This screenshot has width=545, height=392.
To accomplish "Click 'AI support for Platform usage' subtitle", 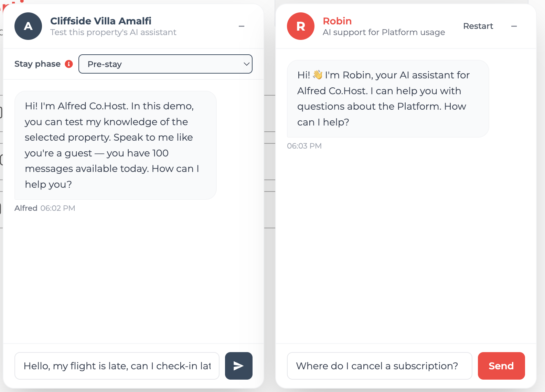I will (x=384, y=32).
